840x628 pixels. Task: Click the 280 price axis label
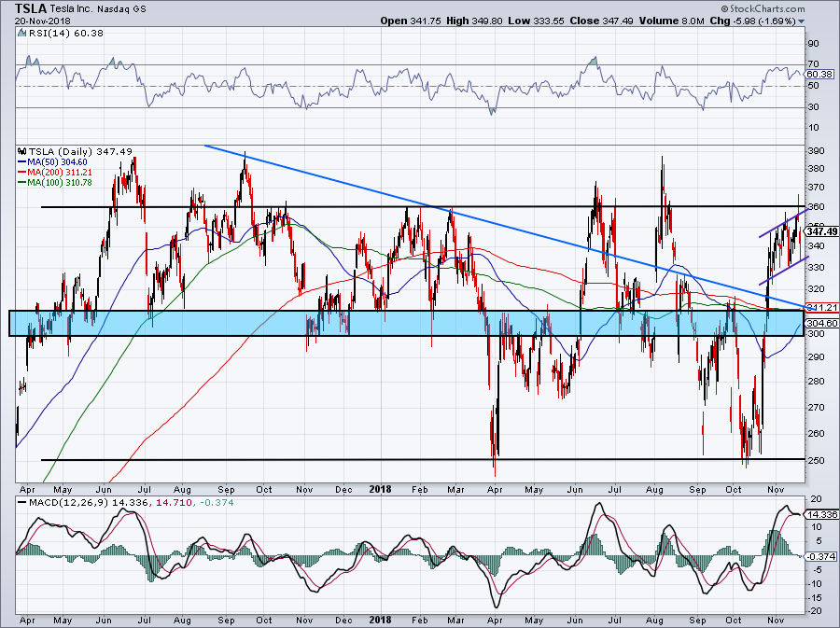[816, 382]
